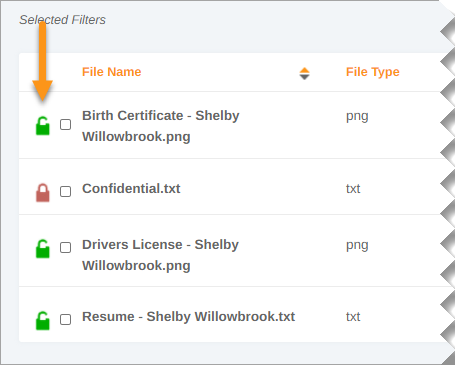455x365 pixels.
Task: Toggle the File Name sort arrows
Action: 304,73
